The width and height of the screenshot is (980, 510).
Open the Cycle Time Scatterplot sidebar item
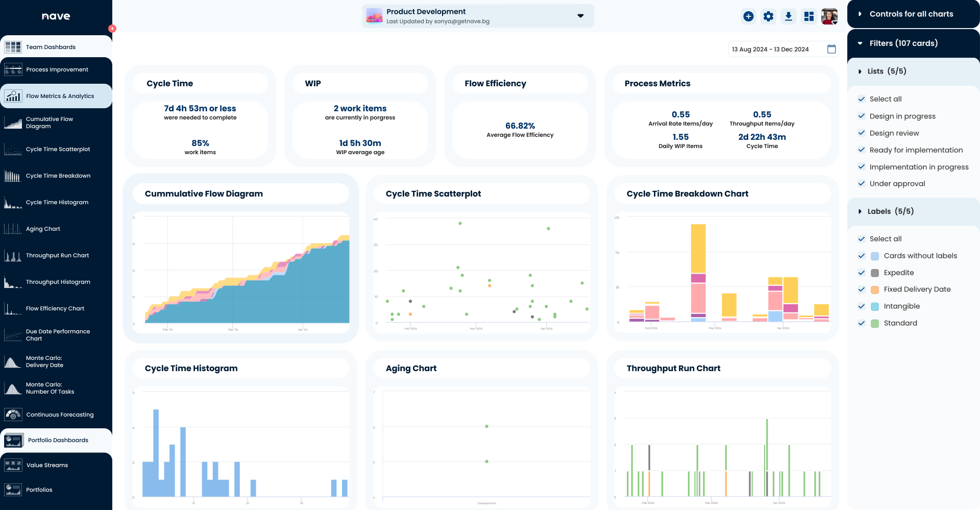[57, 149]
